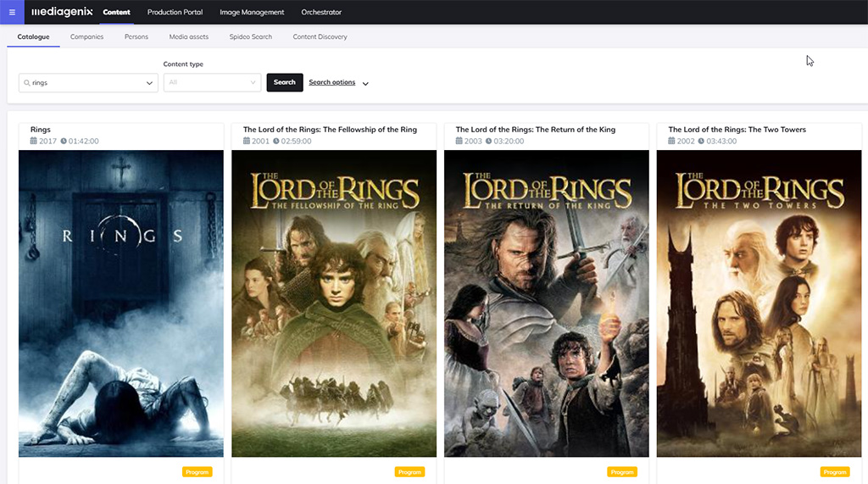868x484 pixels.
Task: Switch to the Content top menu
Action: pyautogui.click(x=116, y=12)
